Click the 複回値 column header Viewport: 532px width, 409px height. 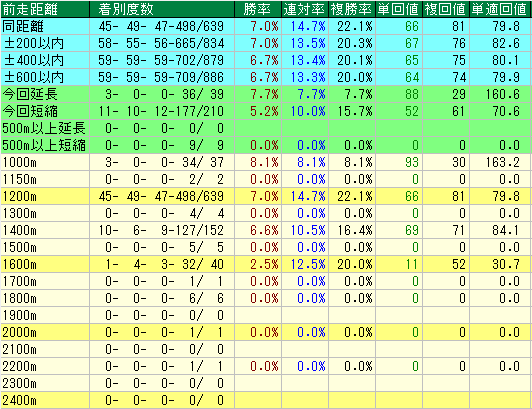coord(445,9)
